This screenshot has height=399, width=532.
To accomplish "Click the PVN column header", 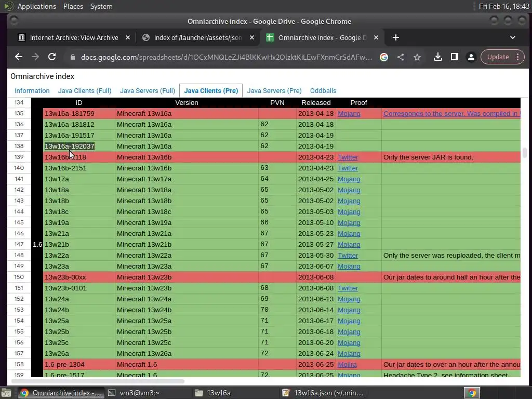I will 277,102.
